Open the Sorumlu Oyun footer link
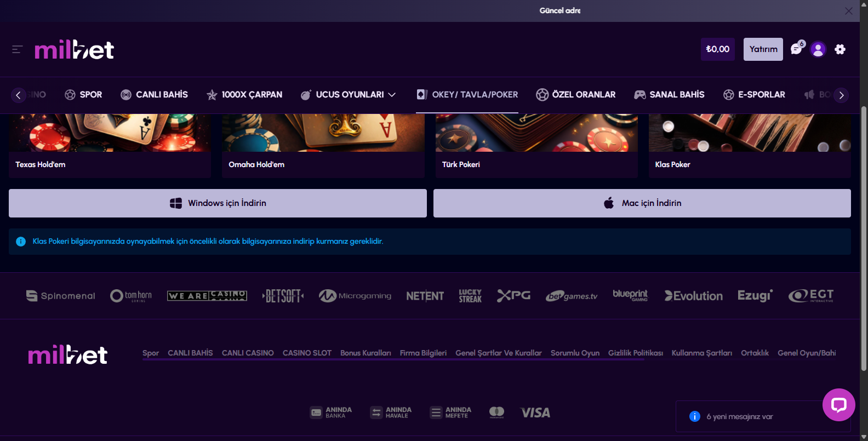Viewport: 868px width, 441px height. point(575,353)
